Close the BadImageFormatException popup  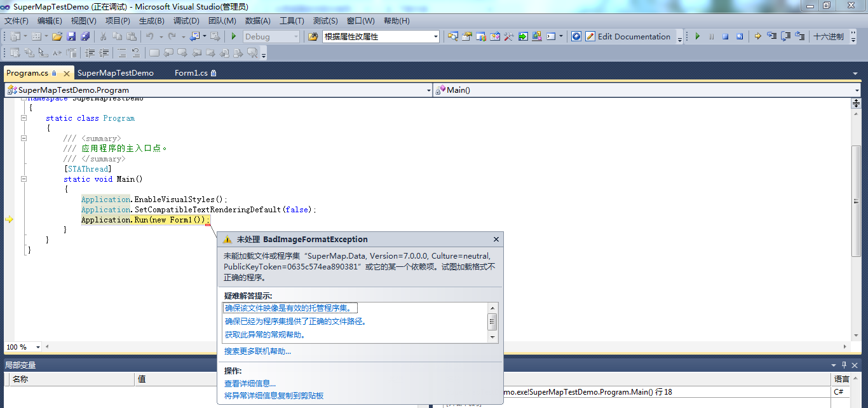[x=496, y=240]
